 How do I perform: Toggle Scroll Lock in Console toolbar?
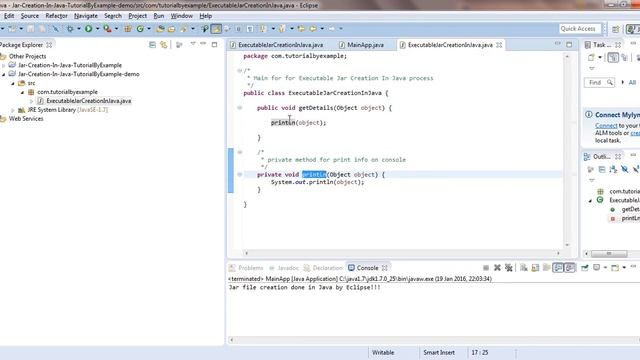click(535, 268)
